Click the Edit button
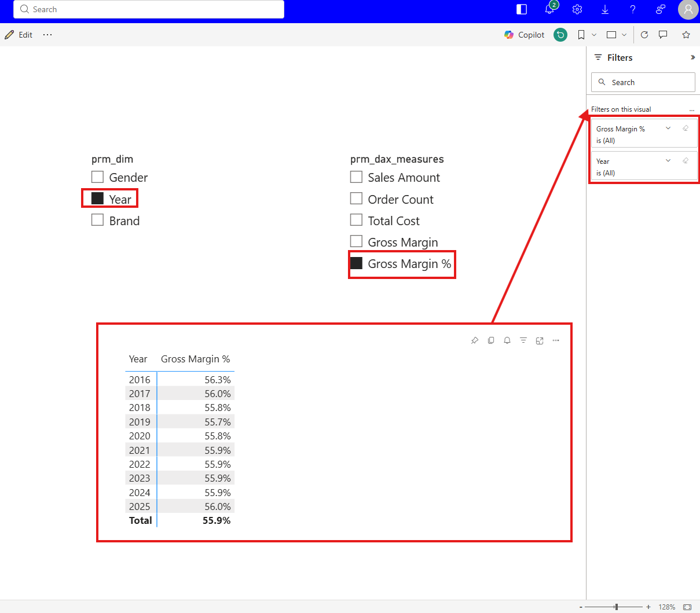 pos(19,35)
